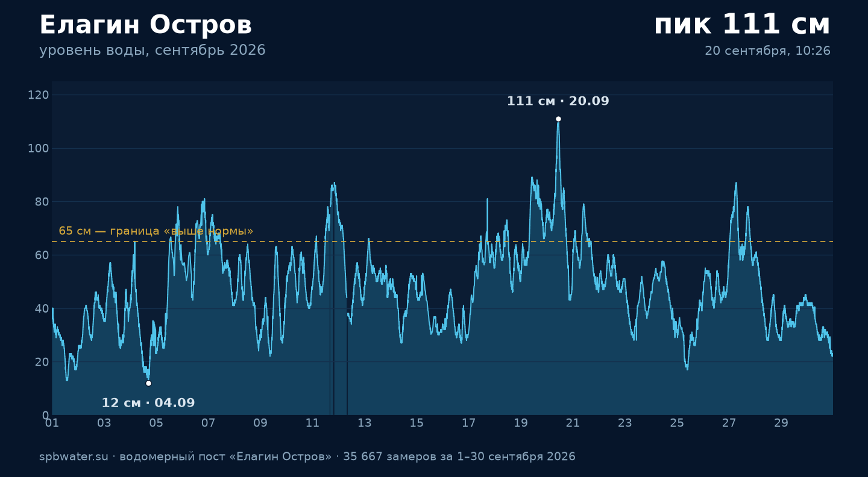Click the minimum annotation «12 см · 04.09»
The height and width of the screenshot is (477, 868).
click(148, 403)
